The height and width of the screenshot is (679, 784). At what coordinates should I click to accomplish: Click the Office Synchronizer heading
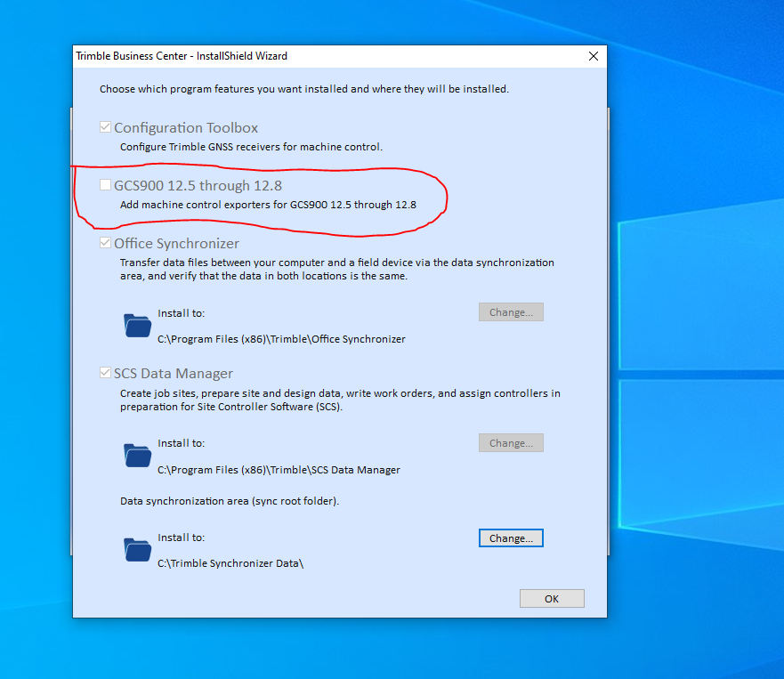(176, 244)
